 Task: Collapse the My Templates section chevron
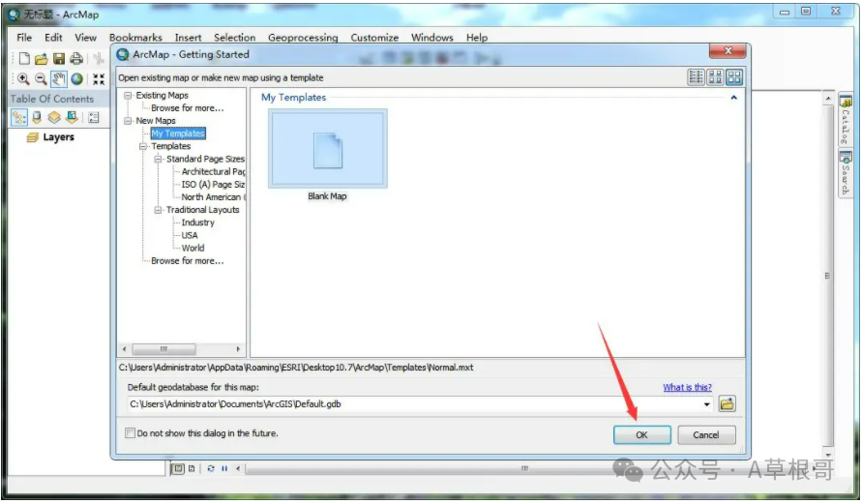(734, 98)
